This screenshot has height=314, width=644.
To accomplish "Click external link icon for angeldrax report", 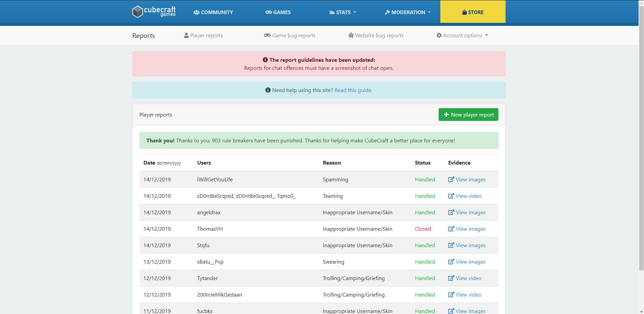I will pos(451,212).
